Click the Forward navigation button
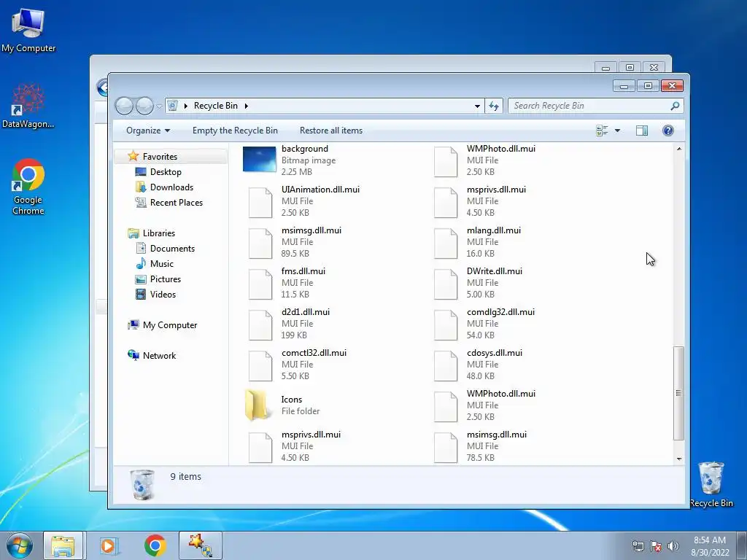This screenshot has width=747, height=560. tap(144, 106)
